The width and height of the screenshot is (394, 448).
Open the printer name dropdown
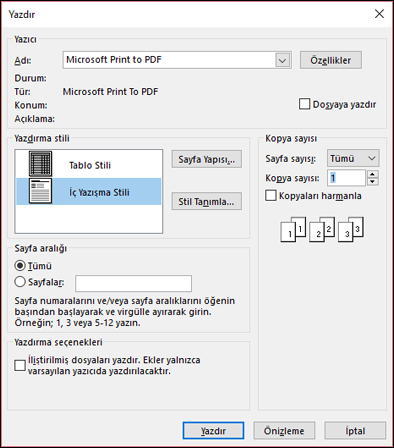[x=283, y=60]
